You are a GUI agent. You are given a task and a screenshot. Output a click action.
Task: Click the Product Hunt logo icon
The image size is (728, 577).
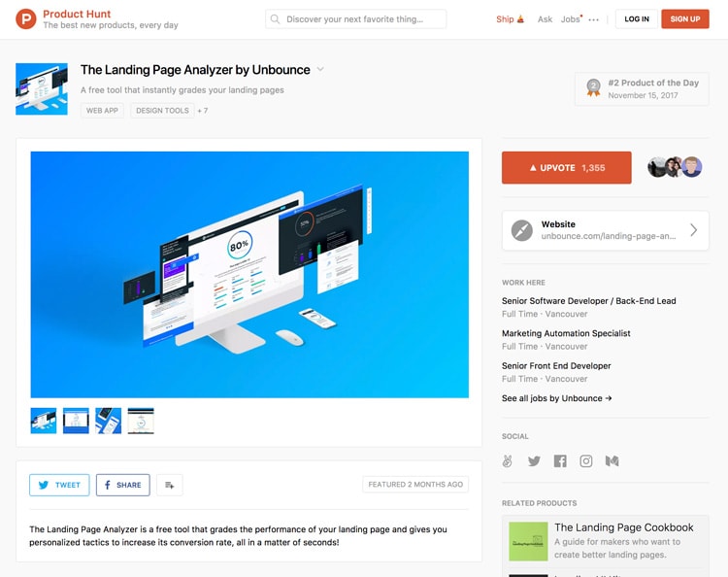point(26,19)
